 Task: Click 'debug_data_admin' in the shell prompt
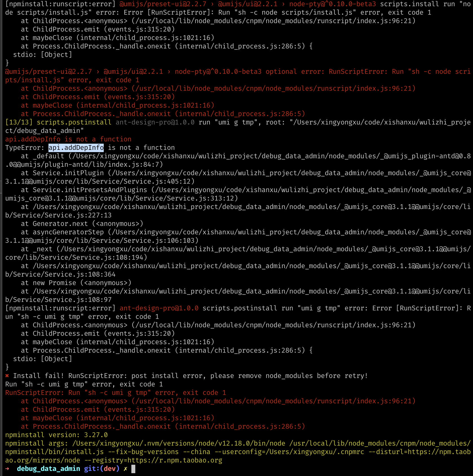coord(48,469)
